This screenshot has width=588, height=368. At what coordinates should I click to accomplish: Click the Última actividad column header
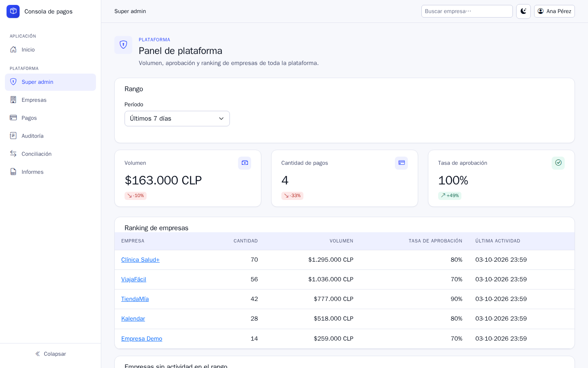pos(498,241)
